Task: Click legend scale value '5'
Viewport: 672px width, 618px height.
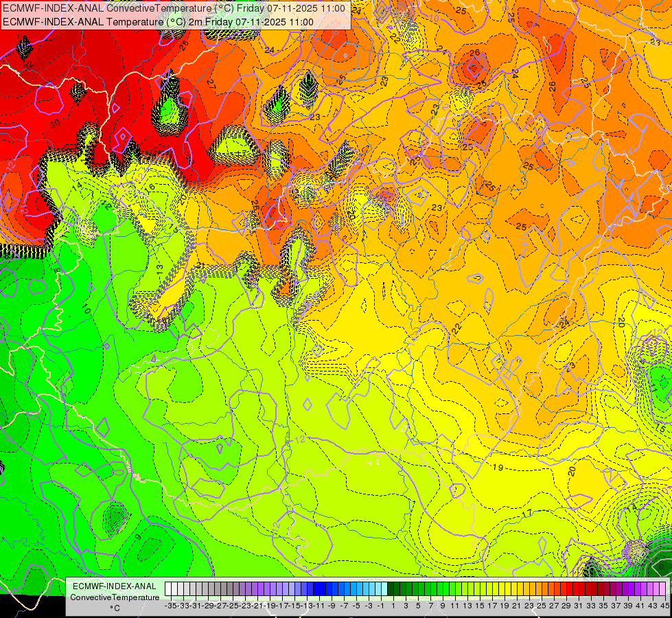Action: (x=418, y=606)
